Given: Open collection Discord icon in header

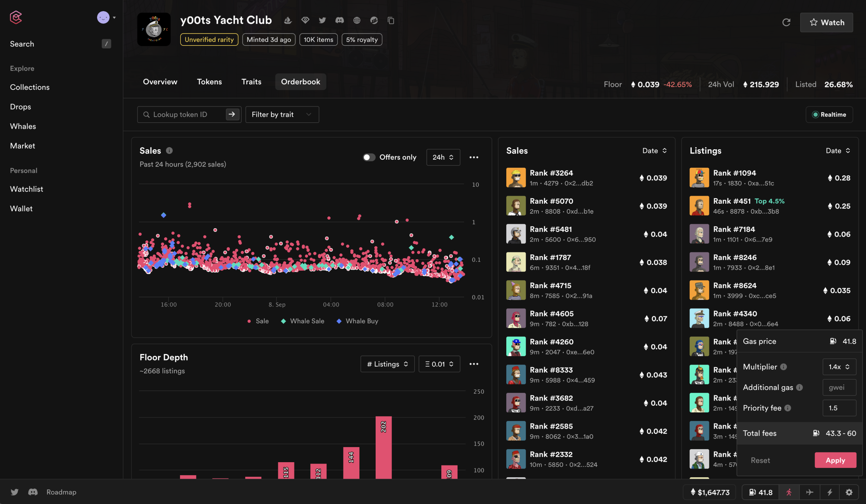Looking at the screenshot, I should point(340,21).
